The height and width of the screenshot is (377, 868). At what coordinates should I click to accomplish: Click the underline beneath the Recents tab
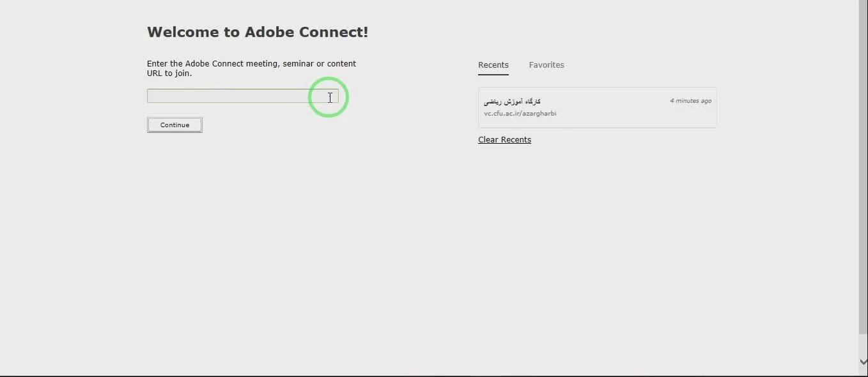[493, 75]
